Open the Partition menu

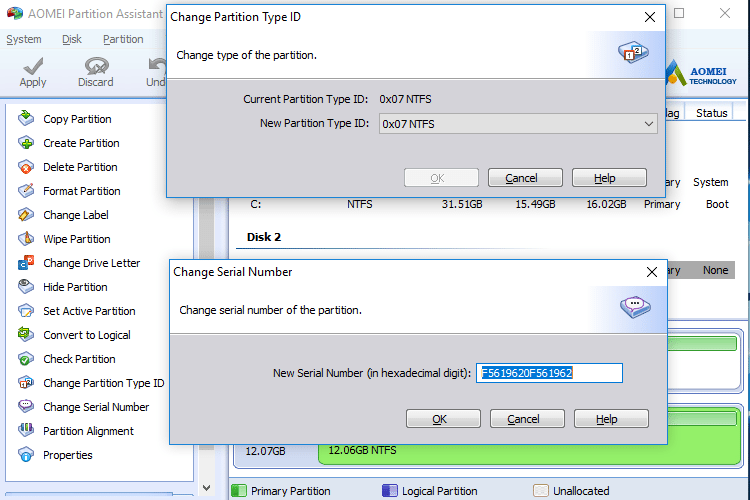pyautogui.click(x=123, y=39)
